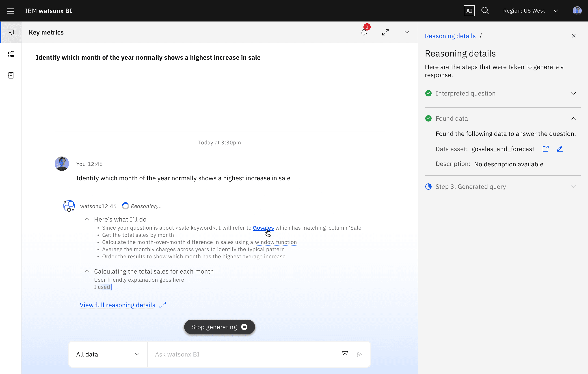Select the chat tab in left sidebar

tap(11, 32)
